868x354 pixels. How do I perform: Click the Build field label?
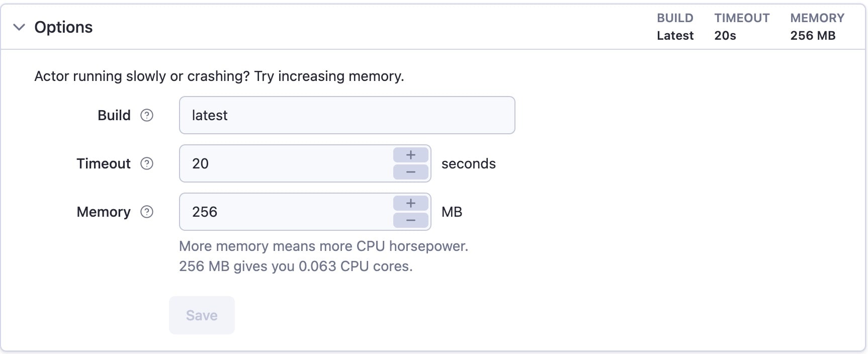114,116
